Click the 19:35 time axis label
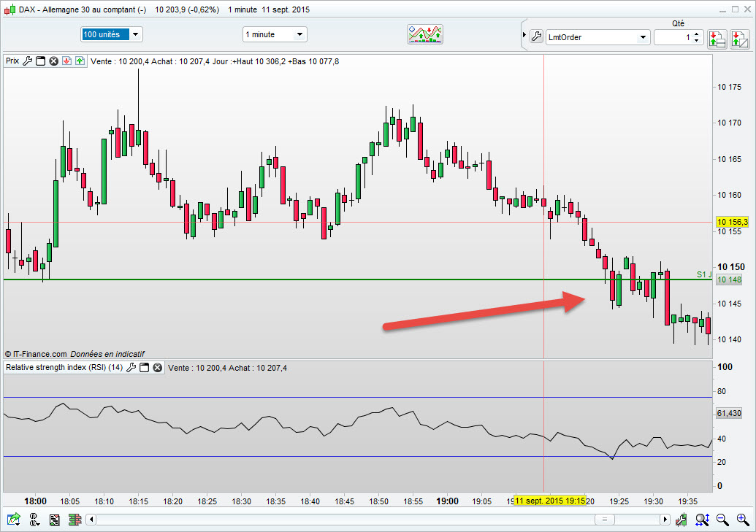The height and width of the screenshot is (532, 756). [687, 501]
